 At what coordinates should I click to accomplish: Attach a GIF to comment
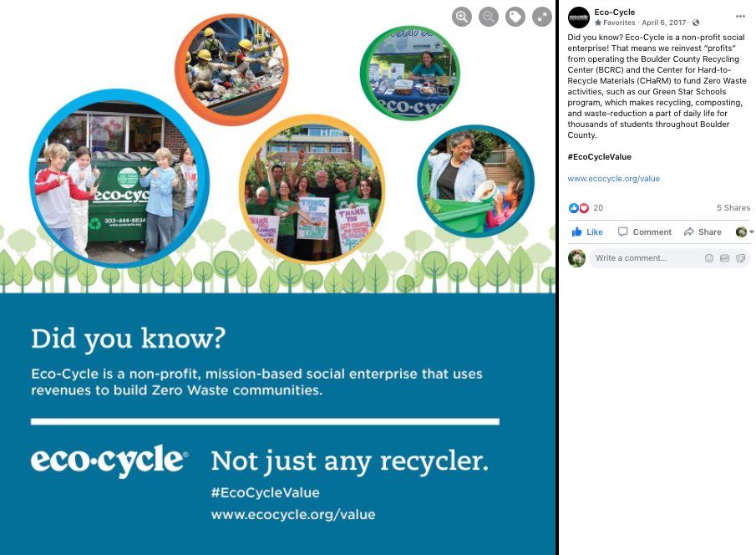click(724, 258)
